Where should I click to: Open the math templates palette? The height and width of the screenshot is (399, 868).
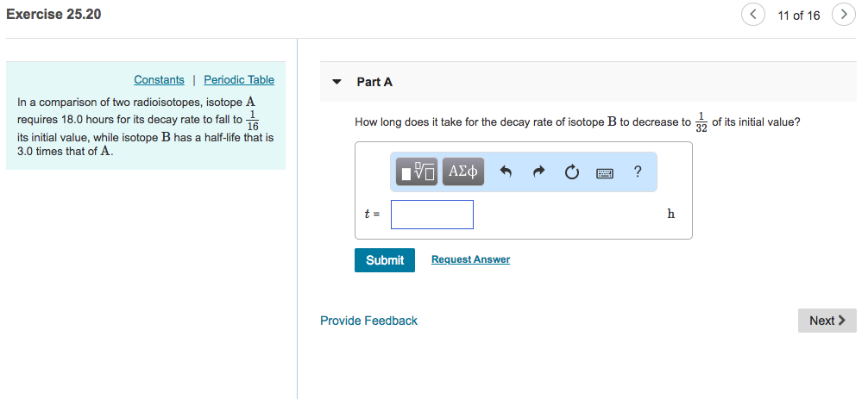[418, 172]
